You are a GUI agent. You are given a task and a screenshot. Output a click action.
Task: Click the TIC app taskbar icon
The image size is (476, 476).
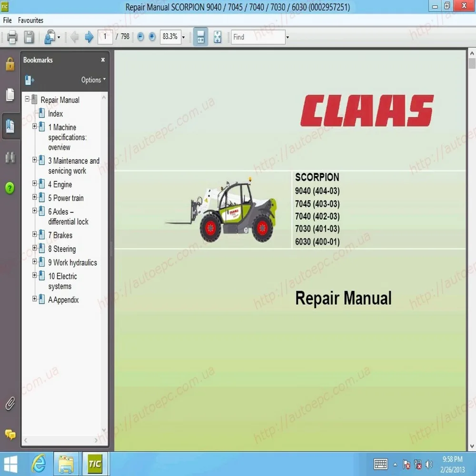click(95, 464)
